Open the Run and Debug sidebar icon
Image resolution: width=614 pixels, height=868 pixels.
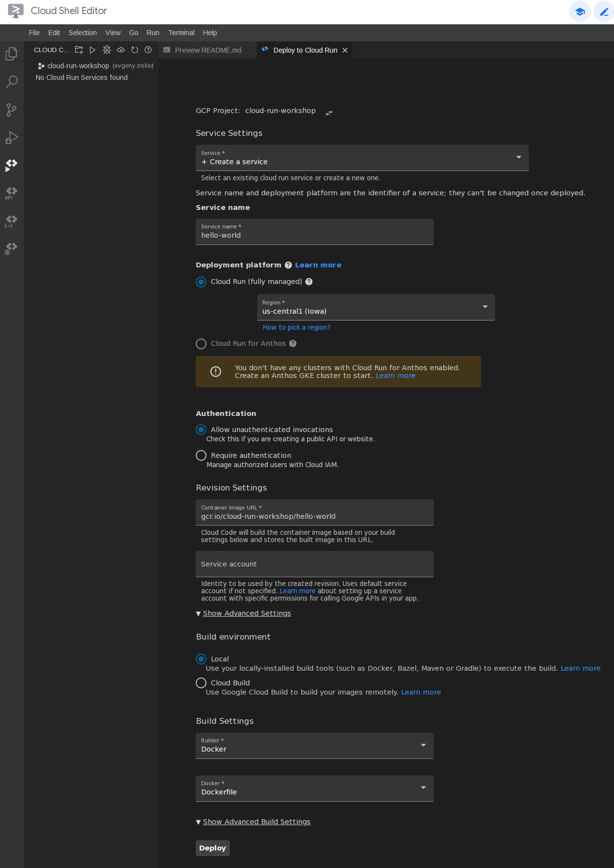pyautogui.click(x=11, y=138)
